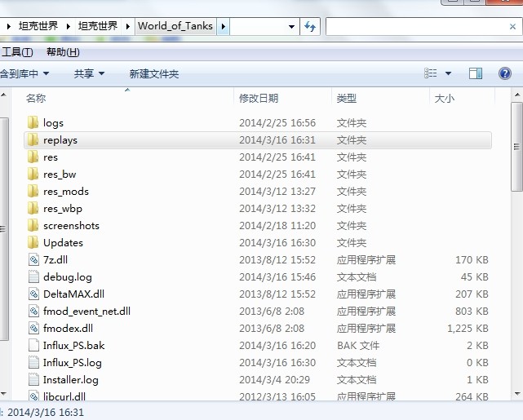Screen dimensions: 523x420
Task: Open the 含到库中 dropdown menu
Action: tap(24, 73)
